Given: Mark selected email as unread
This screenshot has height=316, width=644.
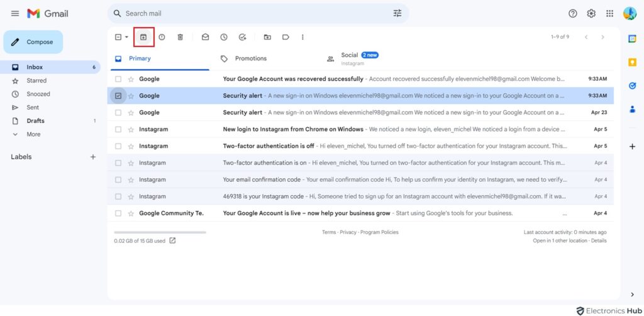Looking at the screenshot, I should [205, 37].
